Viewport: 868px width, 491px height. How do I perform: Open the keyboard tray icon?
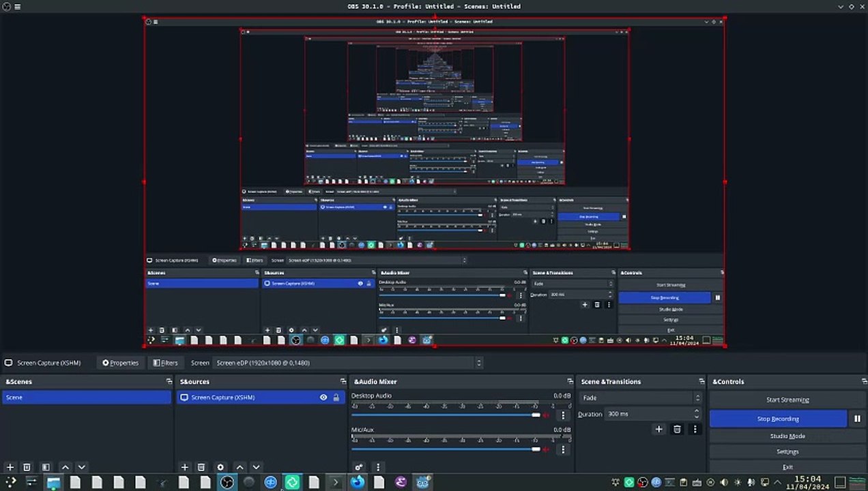point(697,482)
